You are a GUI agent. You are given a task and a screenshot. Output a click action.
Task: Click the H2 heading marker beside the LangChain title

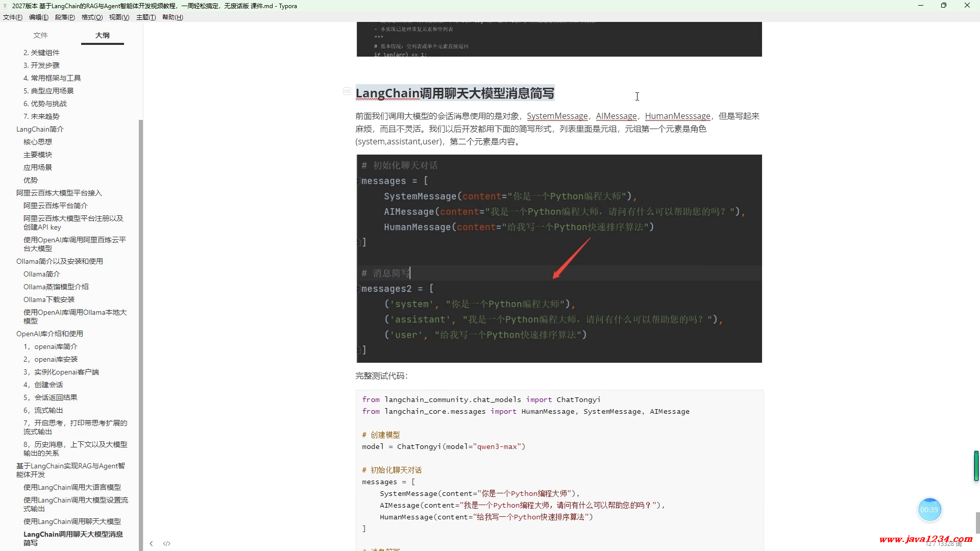347,91
